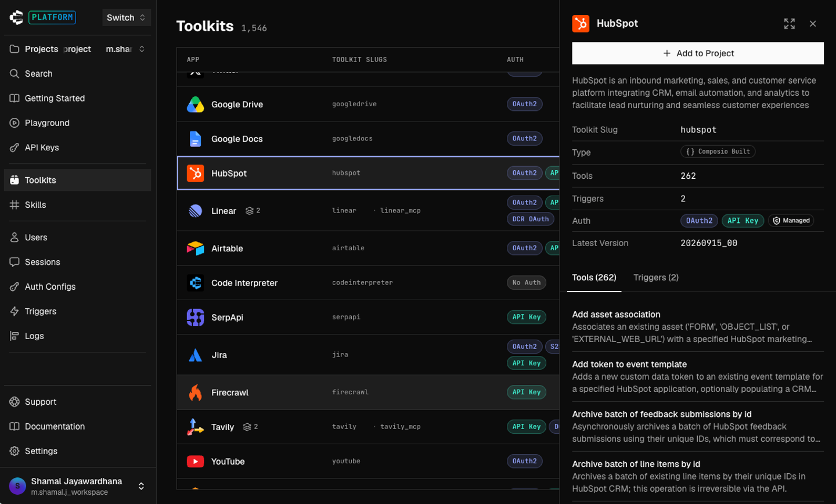Click the hubspot toolkit slug value
Viewport: 836px width, 504px height.
[698, 129]
